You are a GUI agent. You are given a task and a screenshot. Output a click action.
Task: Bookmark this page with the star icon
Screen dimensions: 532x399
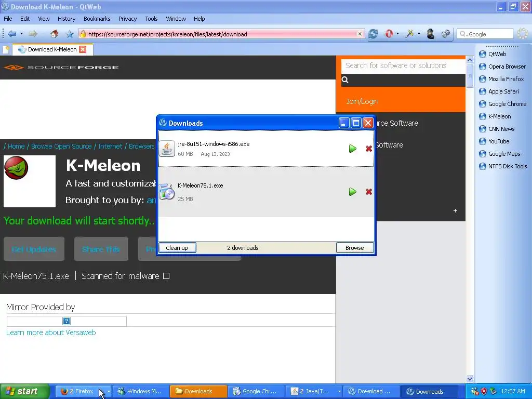point(70,34)
